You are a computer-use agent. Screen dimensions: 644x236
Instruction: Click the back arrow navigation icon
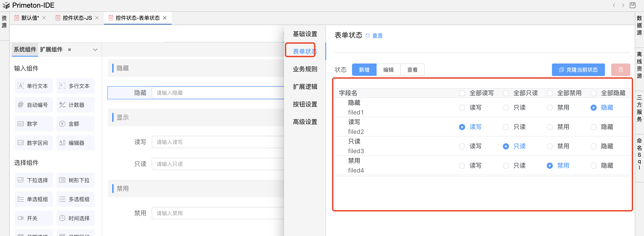[614, 5]
